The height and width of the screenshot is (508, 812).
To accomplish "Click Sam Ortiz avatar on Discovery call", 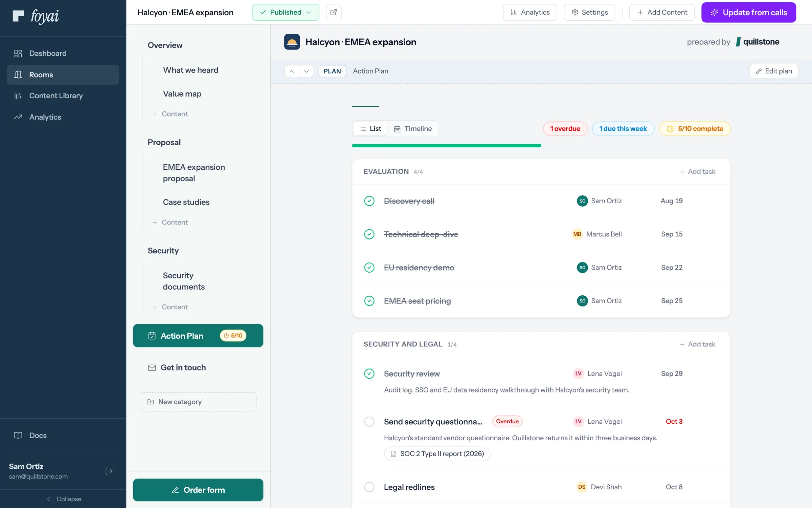I will click(582, 201).
